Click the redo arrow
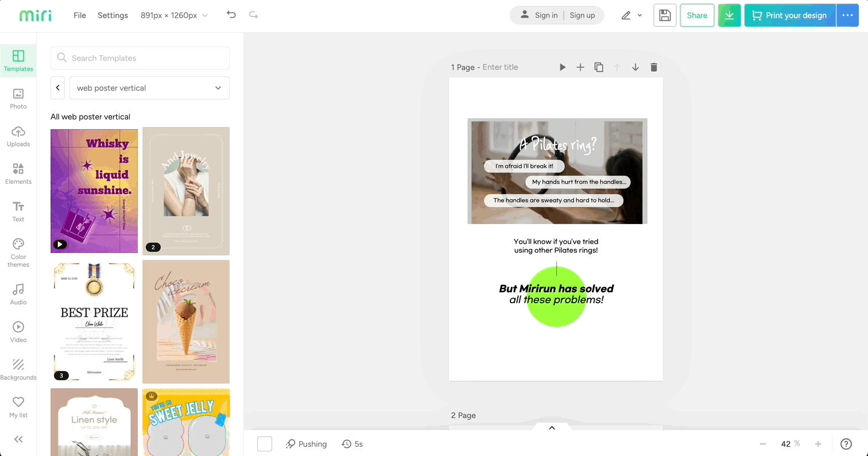Image resolution: width=868 pixels, height=456 pixels. tap(253, 16)
